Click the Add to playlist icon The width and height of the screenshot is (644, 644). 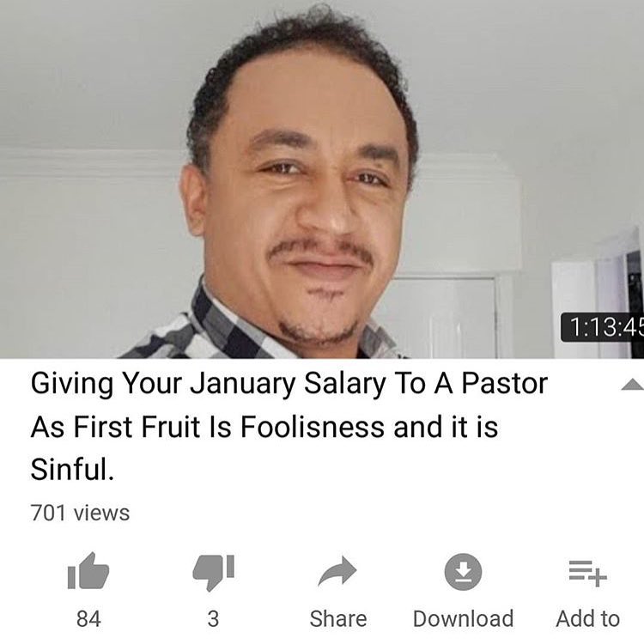click(587, 573)
